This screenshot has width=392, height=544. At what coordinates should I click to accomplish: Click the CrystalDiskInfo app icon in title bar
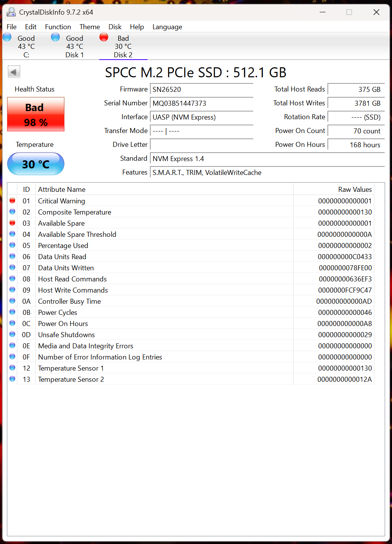point(11,12)
